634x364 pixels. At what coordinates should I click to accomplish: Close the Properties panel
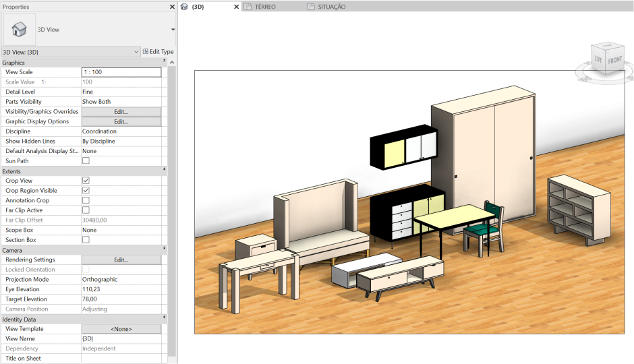[x=172, y=7]
